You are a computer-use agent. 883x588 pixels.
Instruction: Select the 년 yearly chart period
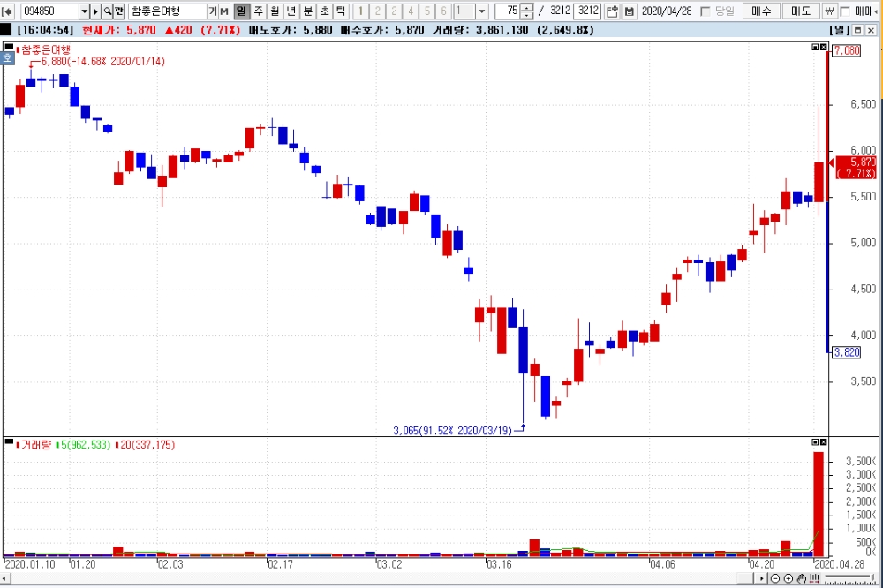(291, 11)
